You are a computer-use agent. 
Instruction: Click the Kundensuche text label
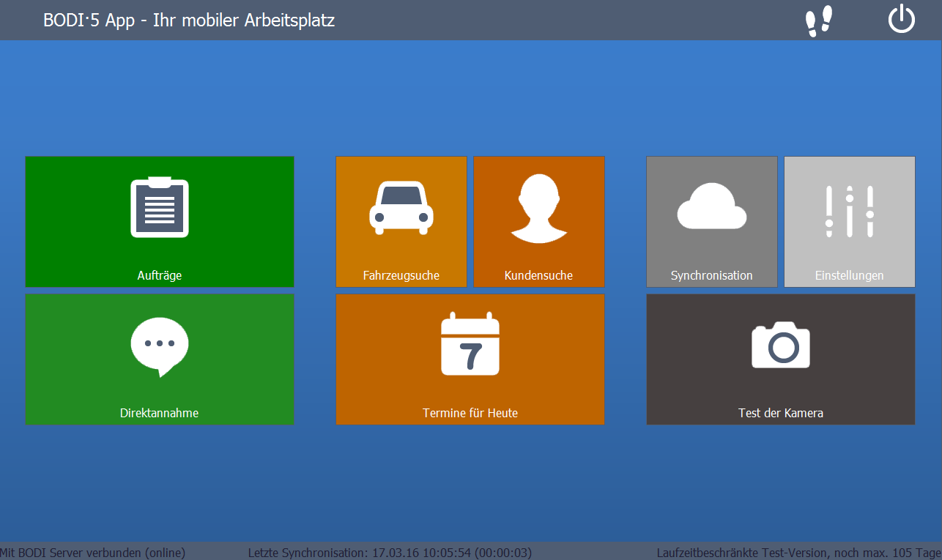coord(539,276)
